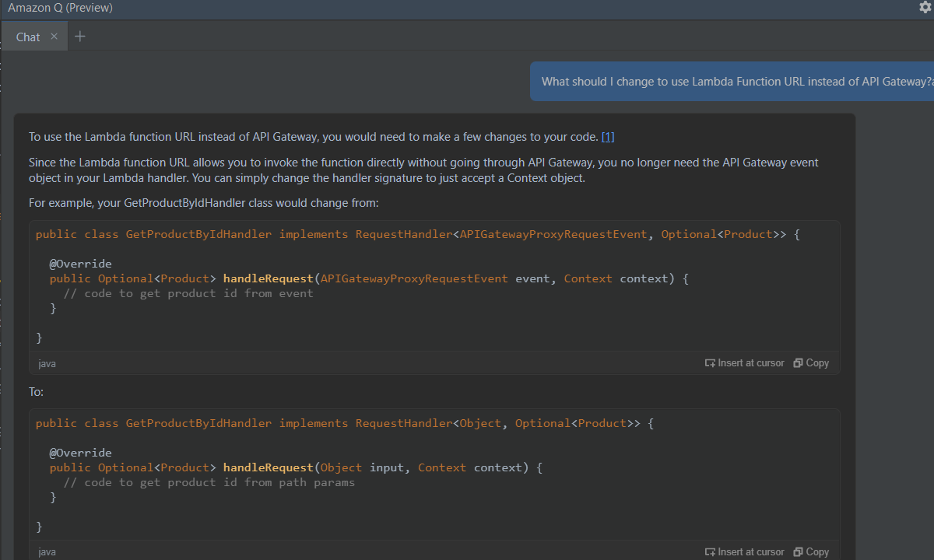Click the java label under second code block
Screen dimensions: 934x560
(x=47, y=552)
